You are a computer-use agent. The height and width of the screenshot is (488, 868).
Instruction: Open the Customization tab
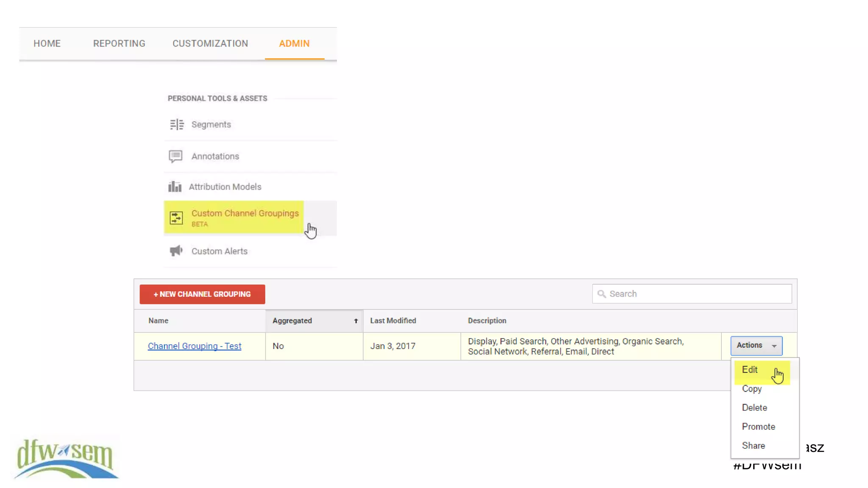[x=210, y=44]
